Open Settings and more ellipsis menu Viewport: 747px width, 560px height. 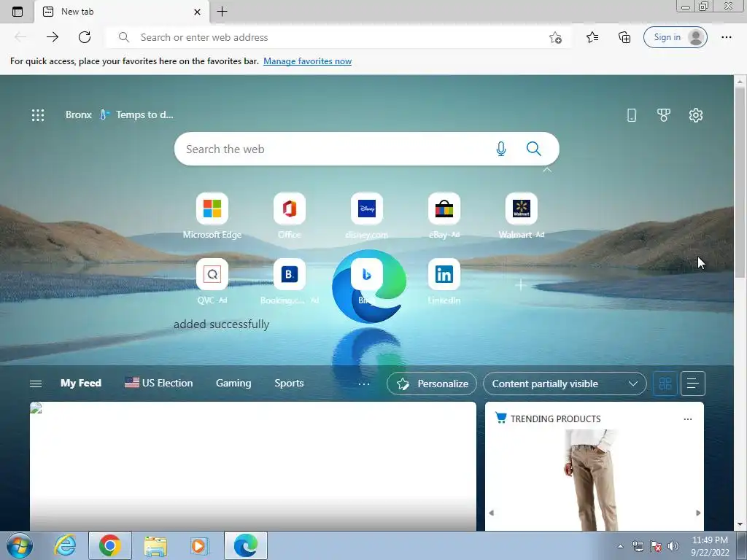pyautogui.click(x=726, y=37)
